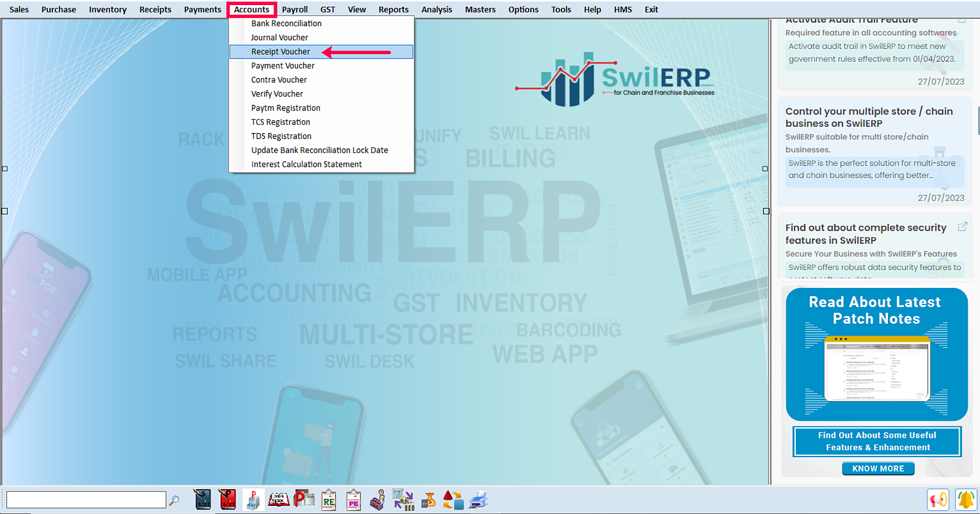Open the Purchase menu
The height and width of the screenshot is (514, 980).
[x=58, y=9]
